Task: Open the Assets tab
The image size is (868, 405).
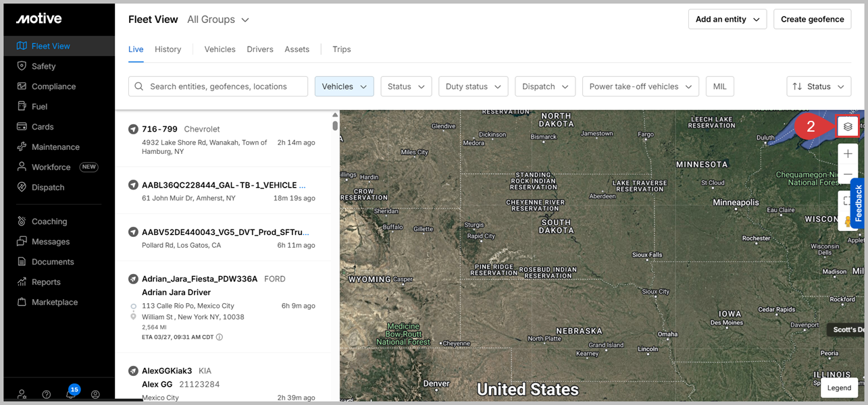Action: pos(297,49)
